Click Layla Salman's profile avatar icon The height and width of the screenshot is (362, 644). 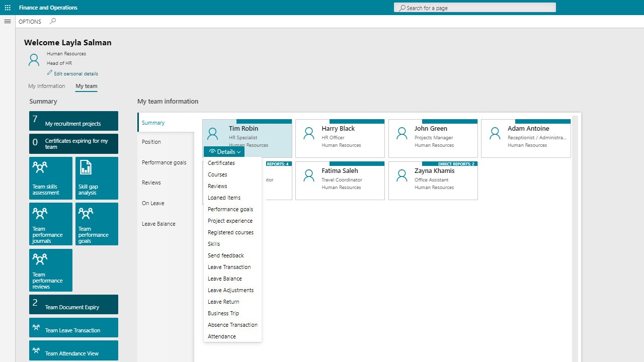34,60
